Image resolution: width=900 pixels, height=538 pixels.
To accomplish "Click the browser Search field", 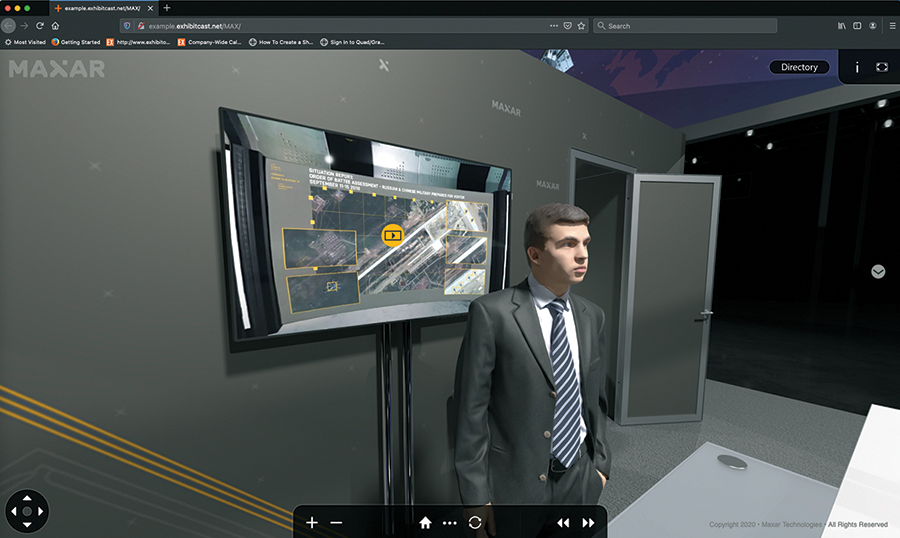I will pos(685,26).
